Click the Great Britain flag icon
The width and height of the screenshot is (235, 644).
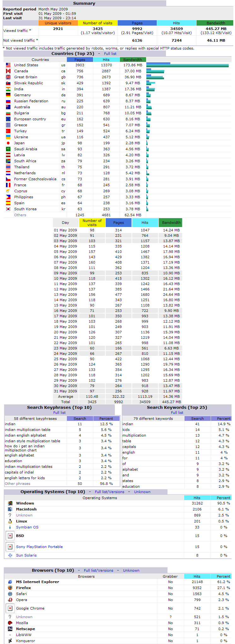pyautogui.click(x=8, y=77)
